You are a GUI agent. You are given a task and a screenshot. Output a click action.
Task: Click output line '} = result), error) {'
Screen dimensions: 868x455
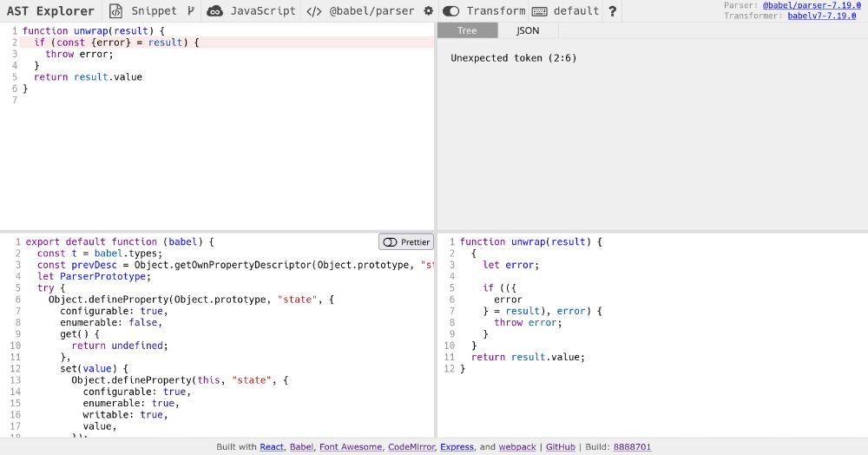pyautogui.click(x=542, y=311)
